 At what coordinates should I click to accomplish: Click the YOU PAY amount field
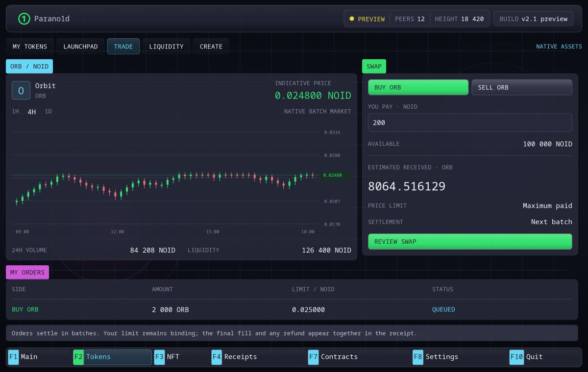[x=470, y=122]
